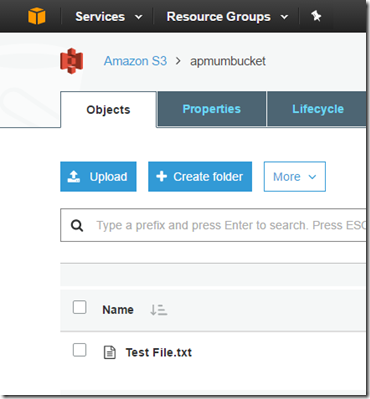The image size is (370, 399).
Task: Focus the prefix search input field
Action: point(213,225)
